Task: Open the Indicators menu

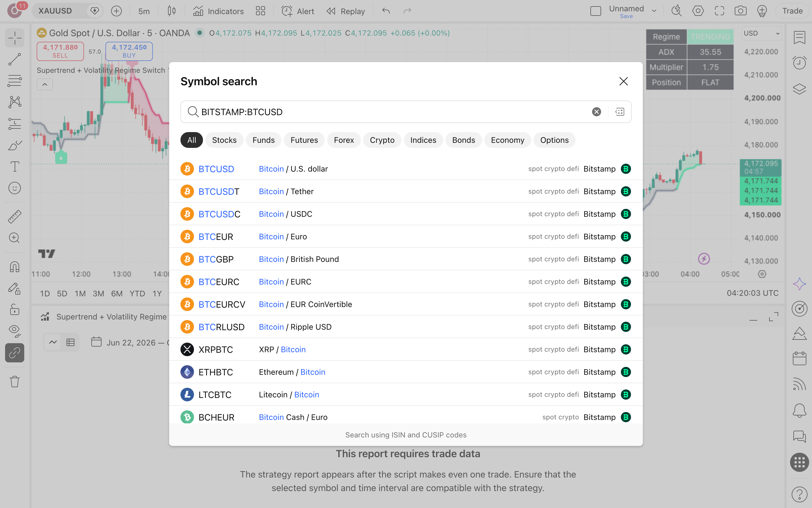Action: click(x=218, y=11)
